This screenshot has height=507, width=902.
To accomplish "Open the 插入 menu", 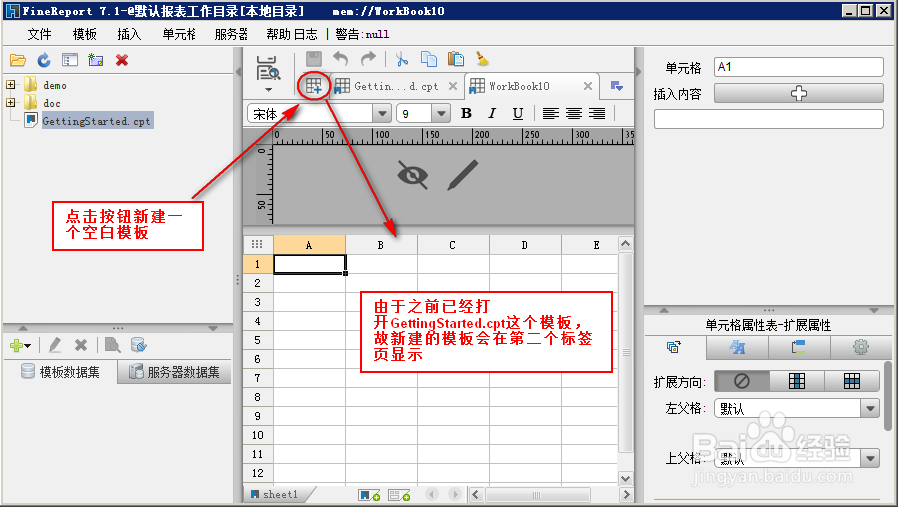I will 129,35.
